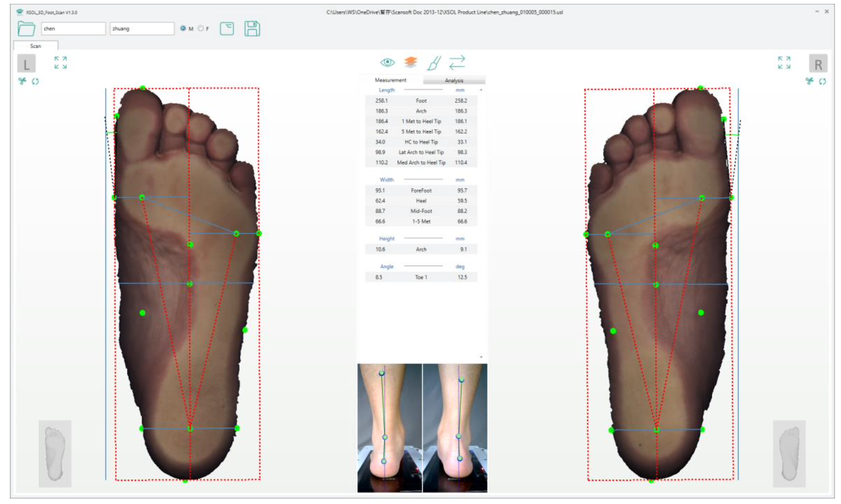The height and width of the screenshot is (504, 841).
Task: Open a scan file with the folder icon
Action: [x=26, y=28]
